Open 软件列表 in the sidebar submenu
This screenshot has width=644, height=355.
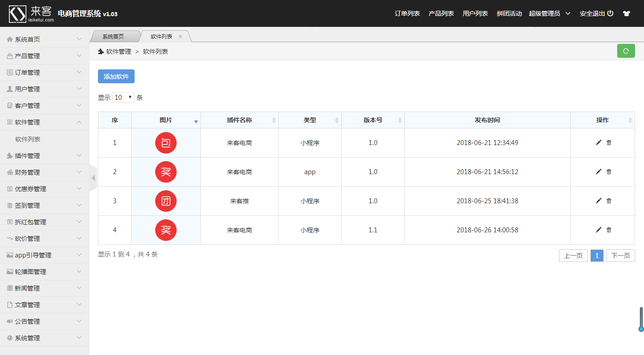[x=28, y=139]
